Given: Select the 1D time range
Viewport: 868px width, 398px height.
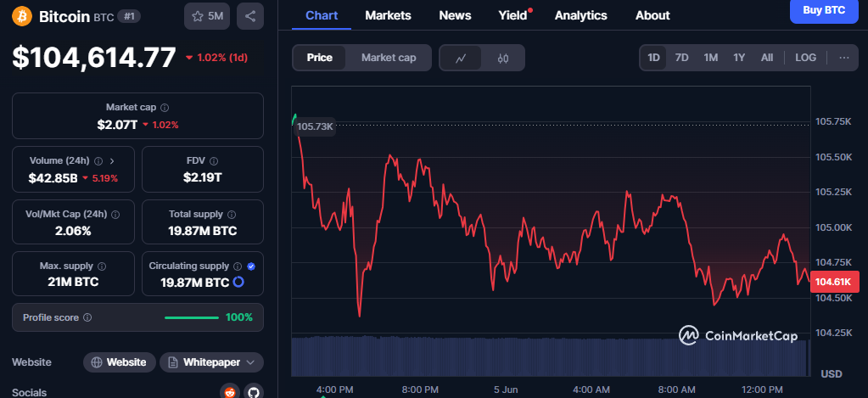Looking at the screenshot, I should click(x=654, y=58).
